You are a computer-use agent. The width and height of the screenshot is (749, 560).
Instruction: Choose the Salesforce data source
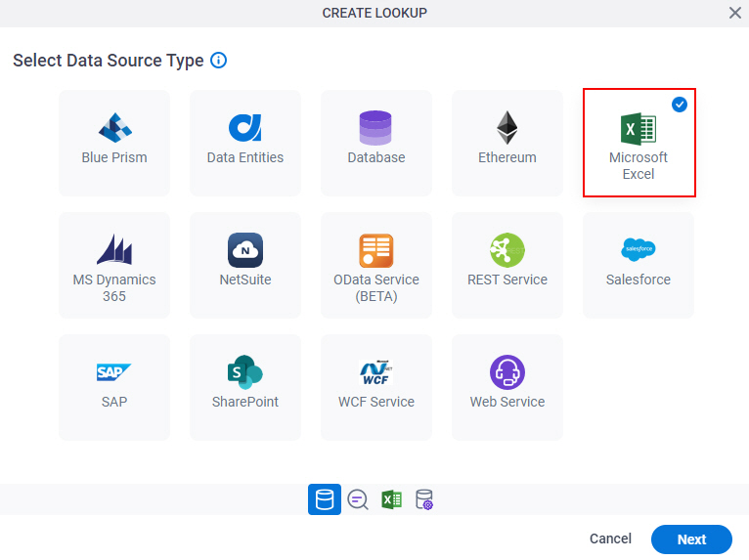639,265
